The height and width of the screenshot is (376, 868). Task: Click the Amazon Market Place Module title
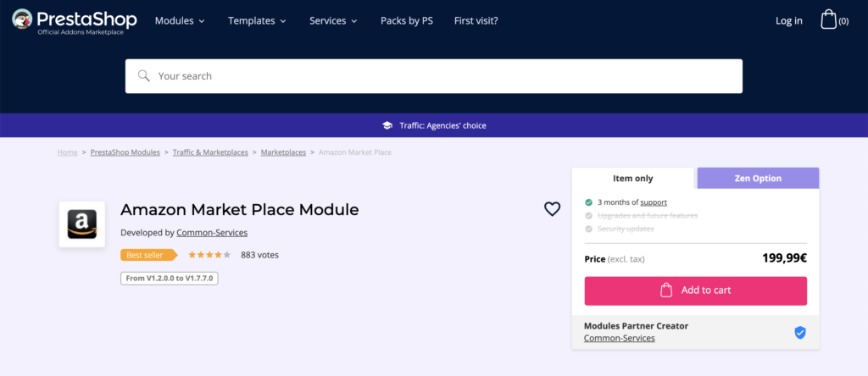point(240,209)
